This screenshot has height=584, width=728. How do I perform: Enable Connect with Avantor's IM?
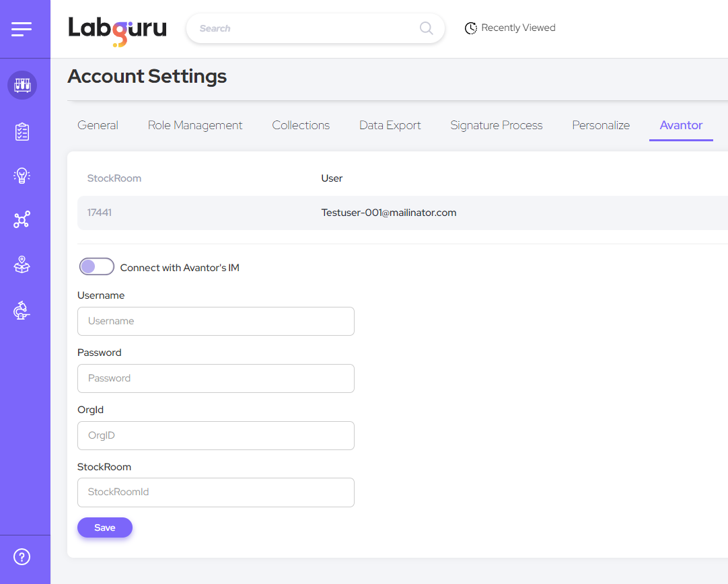(96, 266)
